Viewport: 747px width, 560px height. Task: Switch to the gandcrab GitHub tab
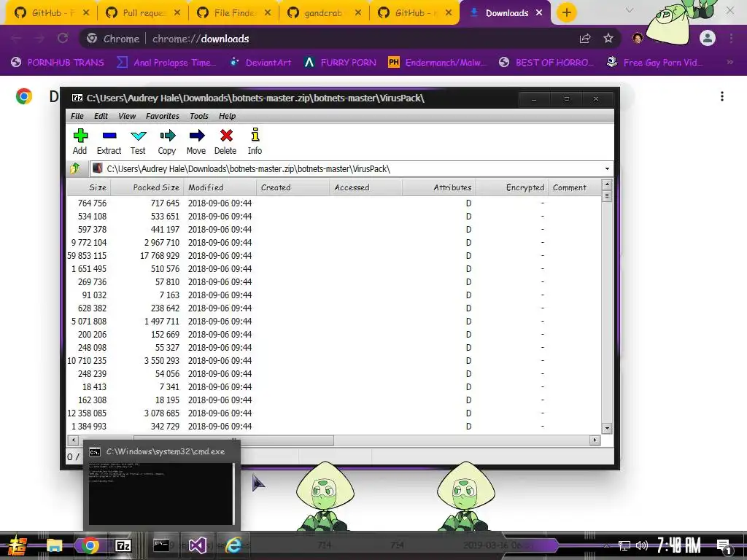(323, 13)
